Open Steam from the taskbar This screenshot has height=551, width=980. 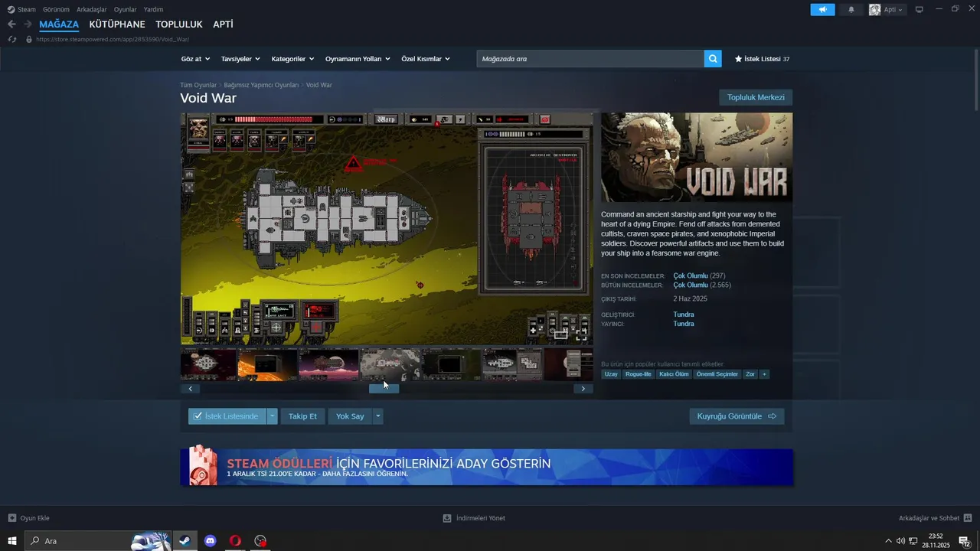[185, 541]
